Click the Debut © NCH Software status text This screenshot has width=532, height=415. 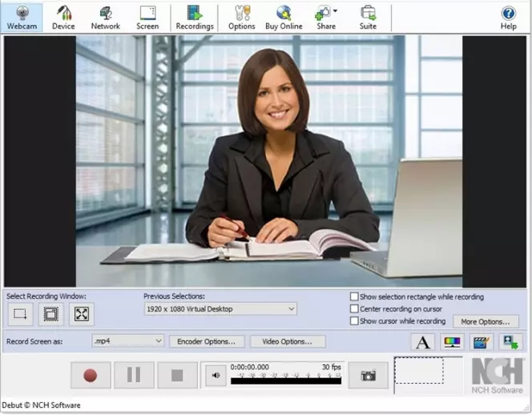(x=41, y=405)
